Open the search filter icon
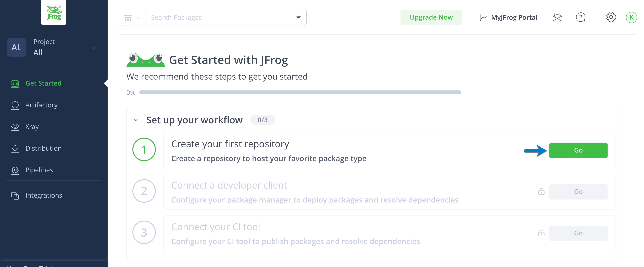 coord(299,17)
